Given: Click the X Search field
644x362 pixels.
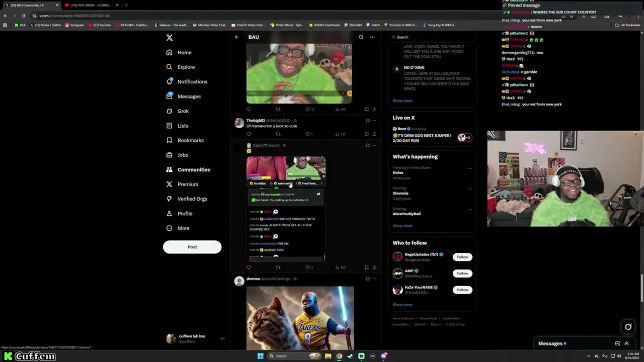Looking at the screenshot, I should coord(433,37).
